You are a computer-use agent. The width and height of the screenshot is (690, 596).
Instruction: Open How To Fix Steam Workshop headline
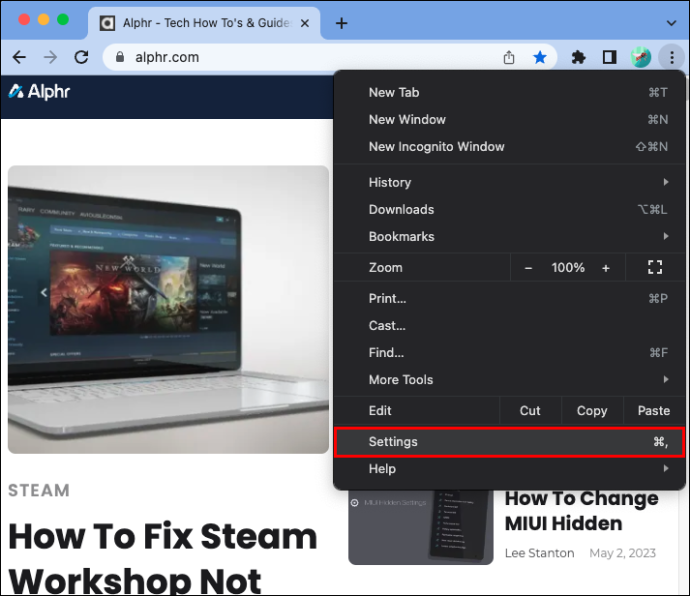(163, 558)
